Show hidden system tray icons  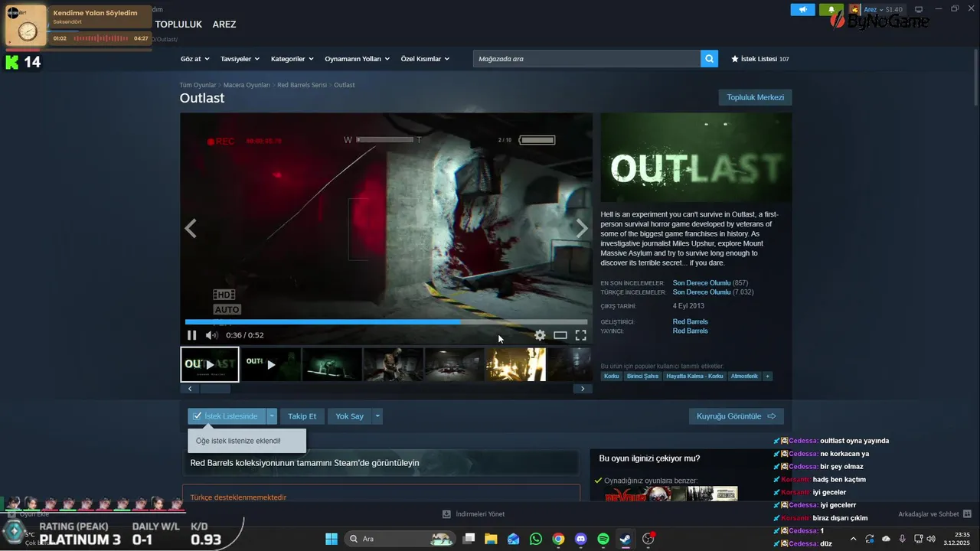pos(853,539)
